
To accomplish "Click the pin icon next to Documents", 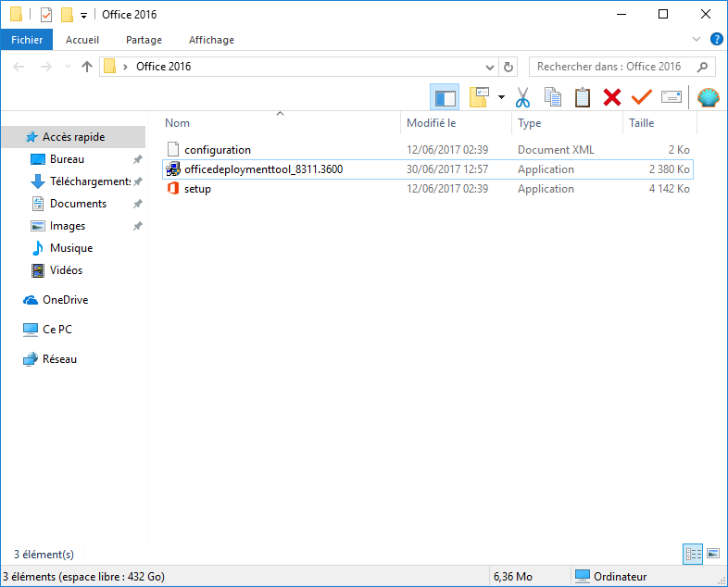I will tap(138, 204).
